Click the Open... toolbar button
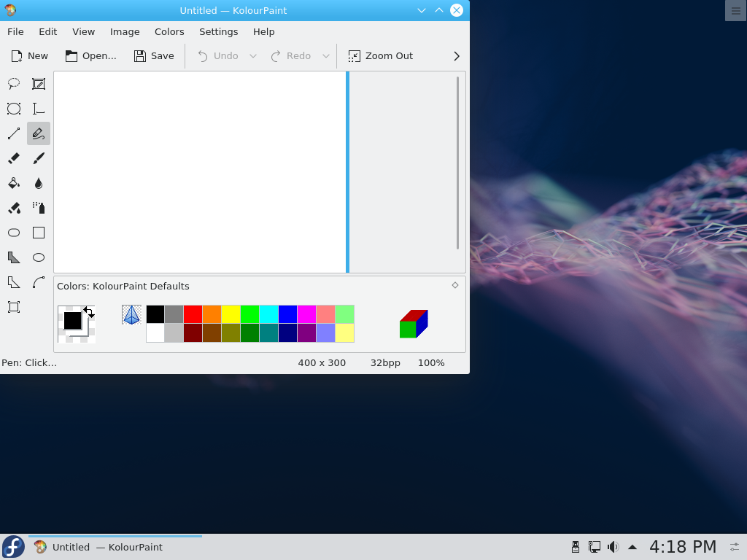This screenshot has width=747, height=560. click(x=91, y=55)
